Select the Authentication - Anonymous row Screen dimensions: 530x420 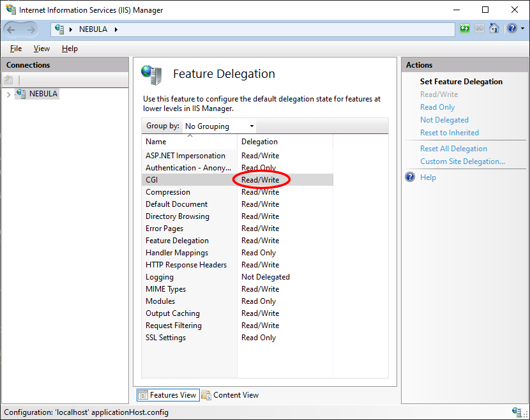coord(238,168)
